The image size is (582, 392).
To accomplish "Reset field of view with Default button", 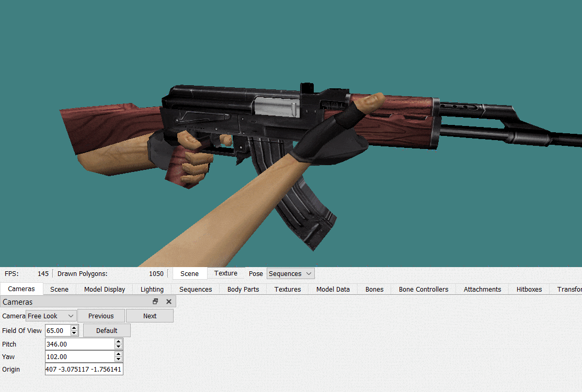I will [x=107, y=330].
